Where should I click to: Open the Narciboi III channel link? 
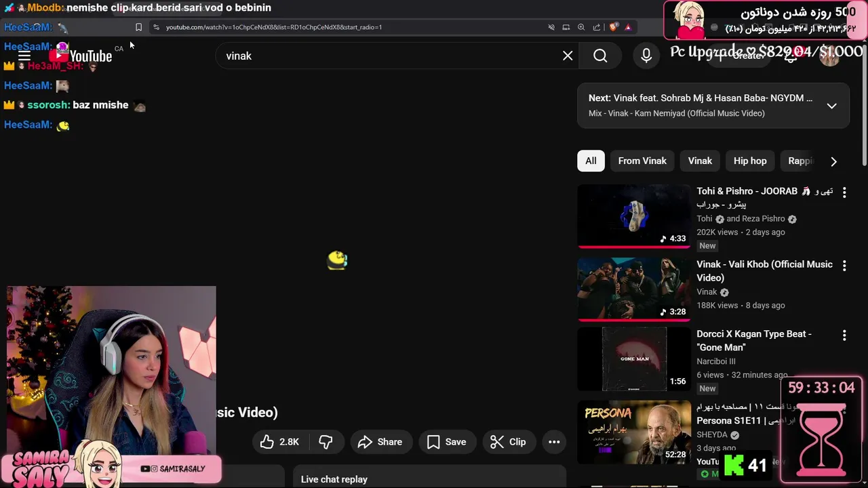pos(715,361)
